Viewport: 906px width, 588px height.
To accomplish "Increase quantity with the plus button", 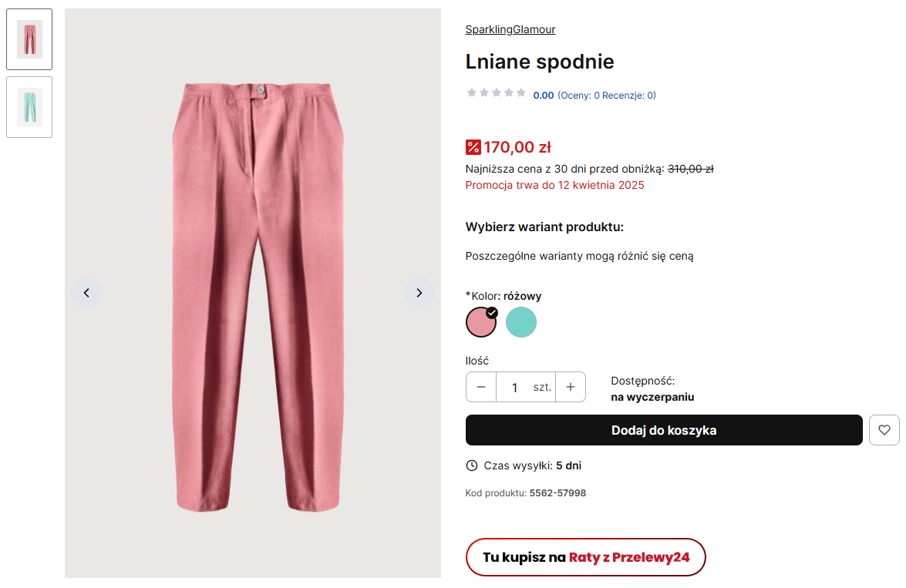I will point(570,387).
